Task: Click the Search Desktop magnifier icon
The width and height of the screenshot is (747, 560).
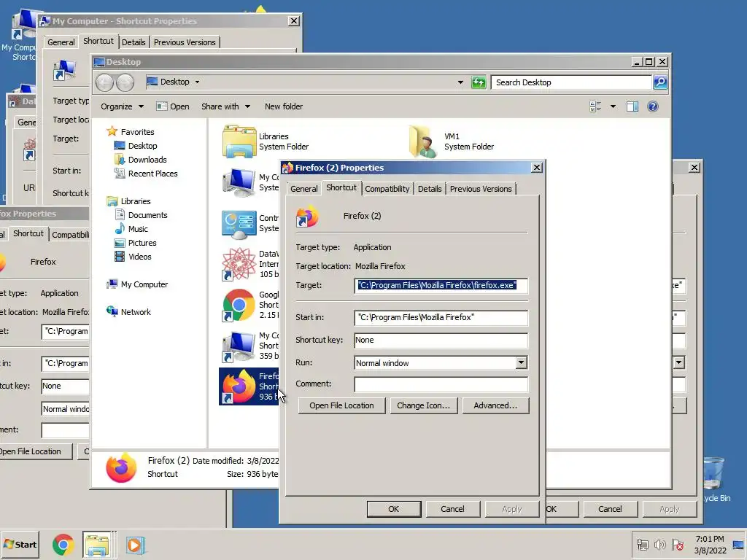Action: 659,82
